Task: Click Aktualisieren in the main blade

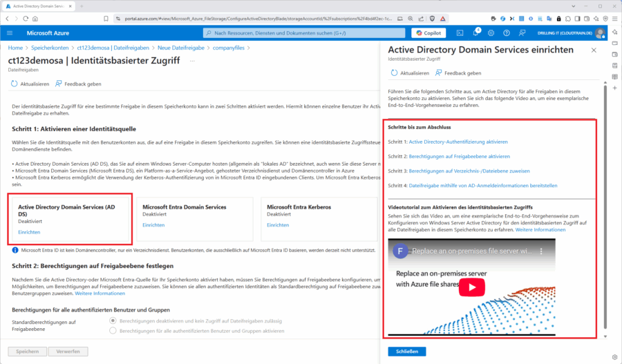Action: pyautogui.click(x=30, y=84)
